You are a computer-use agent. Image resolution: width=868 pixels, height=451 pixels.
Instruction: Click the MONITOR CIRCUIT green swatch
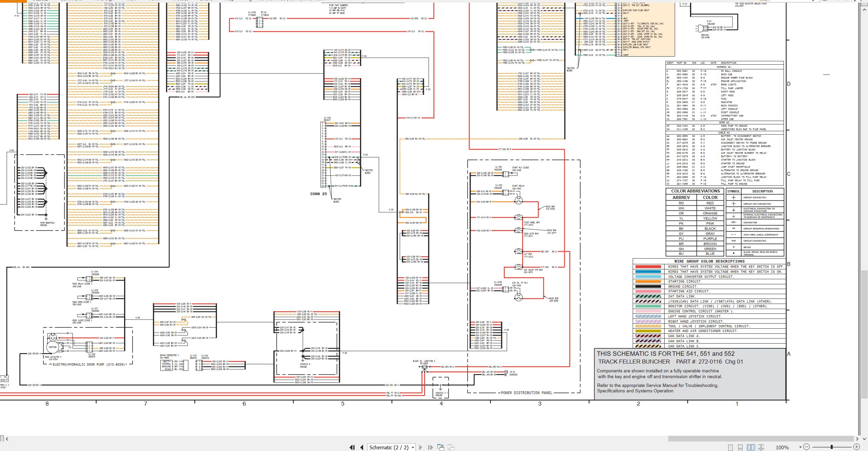648,306
